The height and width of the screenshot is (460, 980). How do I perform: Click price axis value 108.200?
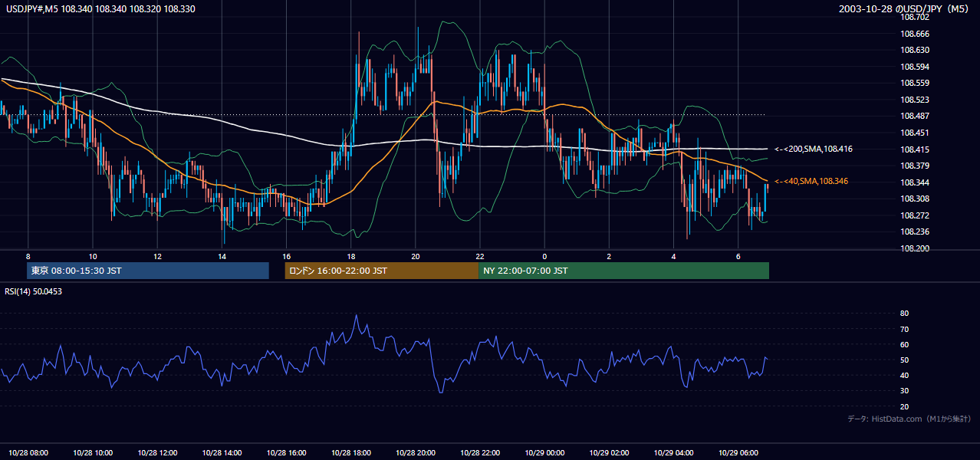click(x=914, y=248)
